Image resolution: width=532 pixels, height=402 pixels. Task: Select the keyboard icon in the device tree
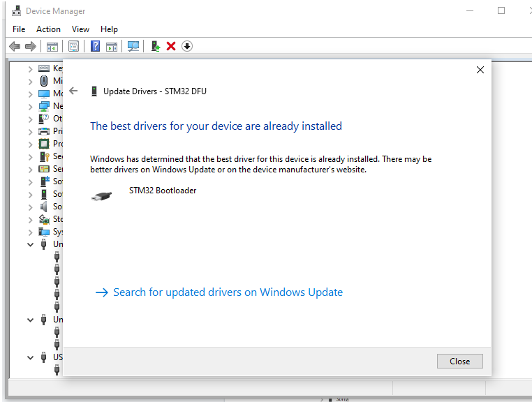coord(44,68)
